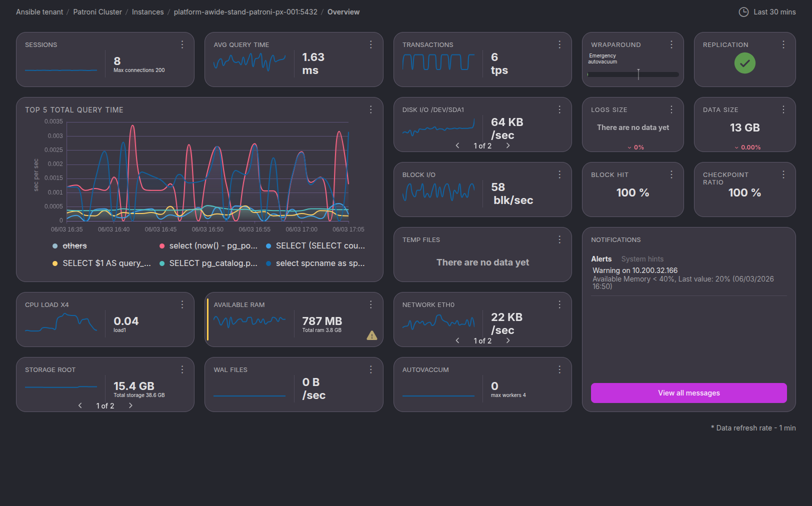This screenshot has height=506, width=812.
Task: Click the warning icon on Available RAM panel
Action: point(371,335)
